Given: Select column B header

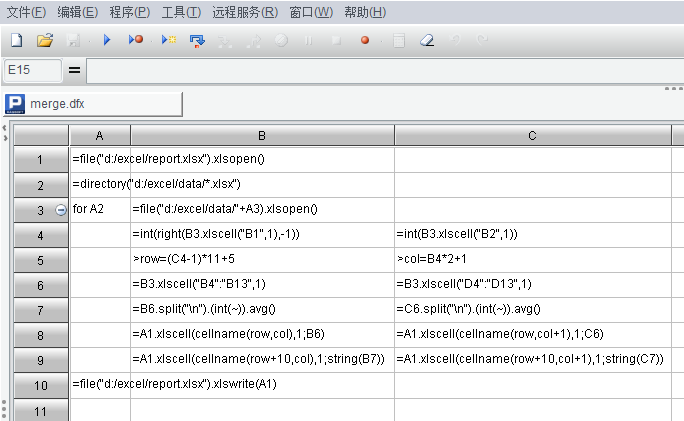Looking at the screenshot, I should (x=262, y=135).
